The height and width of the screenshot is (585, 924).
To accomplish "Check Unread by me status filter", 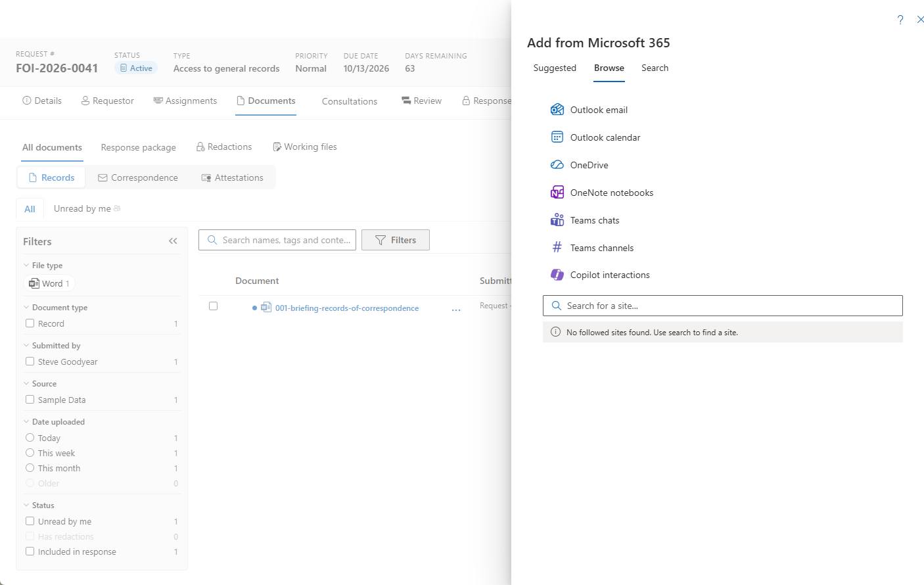I will tap(30, 521).
